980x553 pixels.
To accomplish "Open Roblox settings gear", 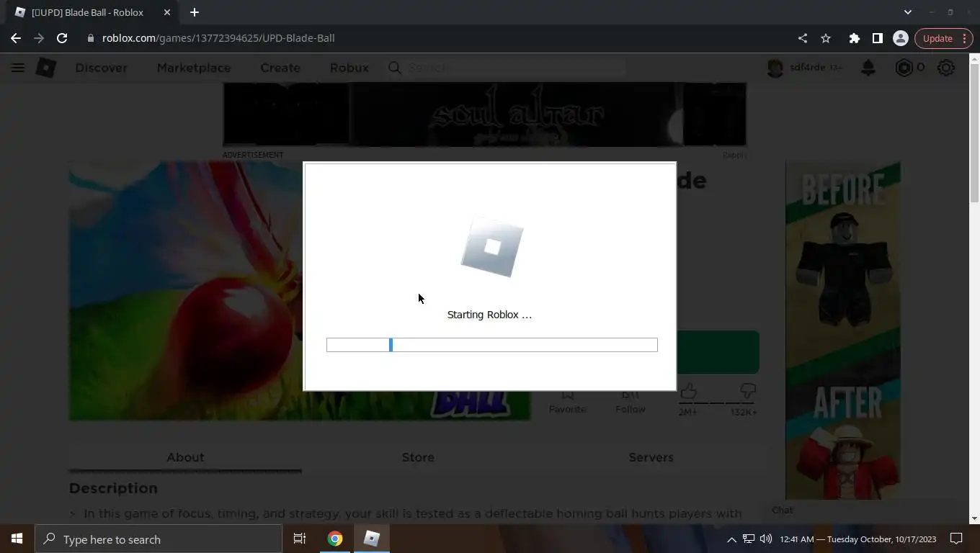I will pyautogui.click(x=946, y=68).
